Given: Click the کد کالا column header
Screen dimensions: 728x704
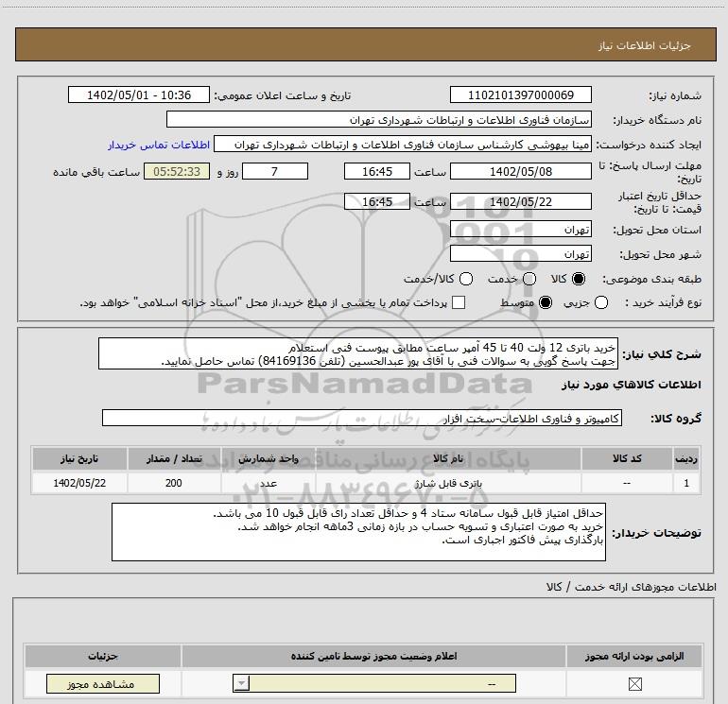Looking at the screenshot, I should [x=627, y=458].
